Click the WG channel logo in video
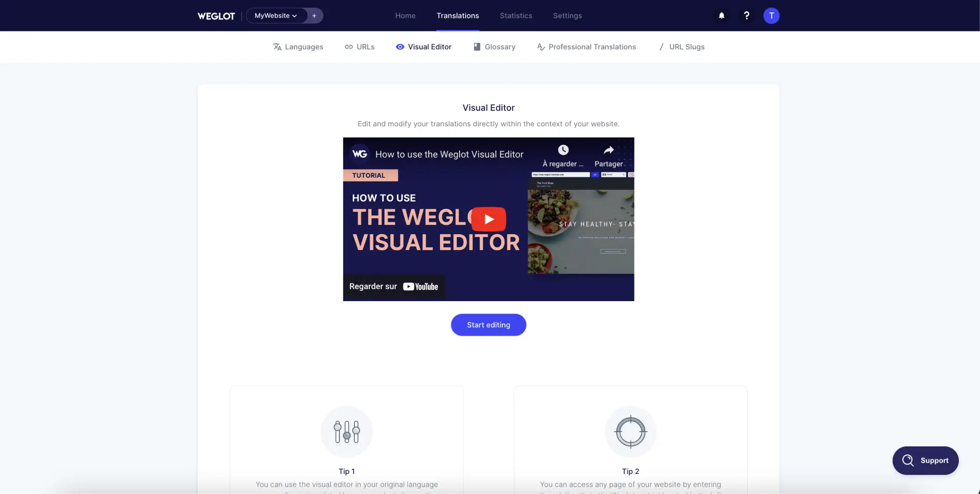This screenshot has width=980, height=494. pyautogui.click(x=360, y=154)
